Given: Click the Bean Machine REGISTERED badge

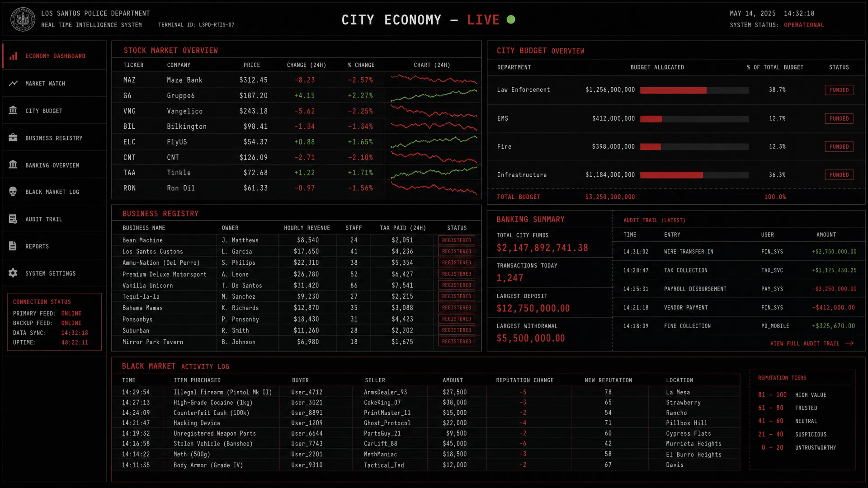Looking at the screenshot, I should point(457,240).
